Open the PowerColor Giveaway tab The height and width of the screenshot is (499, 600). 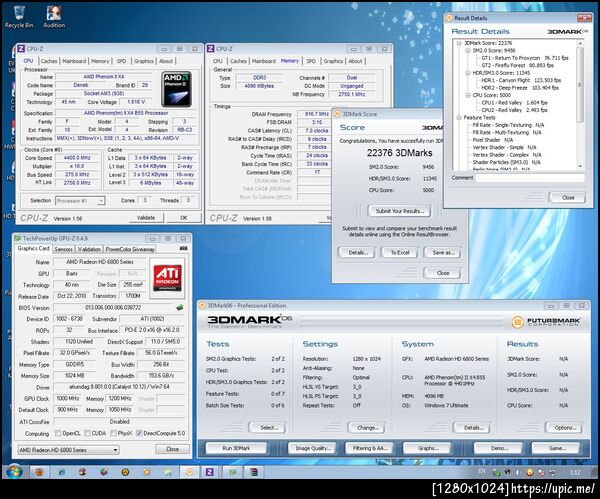[x=130, y=249]
